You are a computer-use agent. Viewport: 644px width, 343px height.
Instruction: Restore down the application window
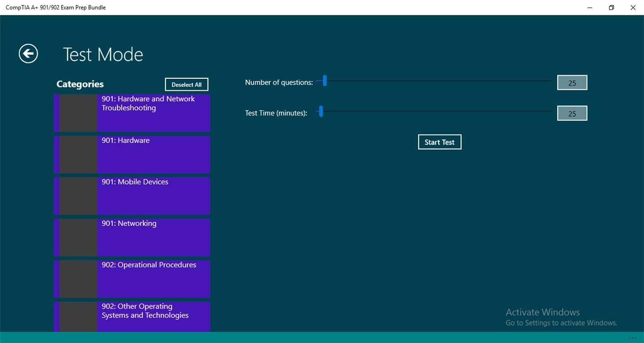coord(611,8)
